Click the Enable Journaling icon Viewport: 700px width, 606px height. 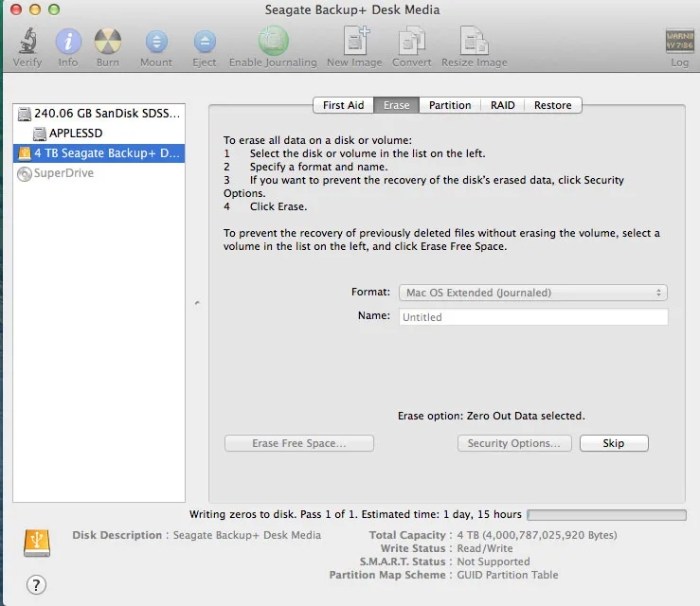(273, 43)
